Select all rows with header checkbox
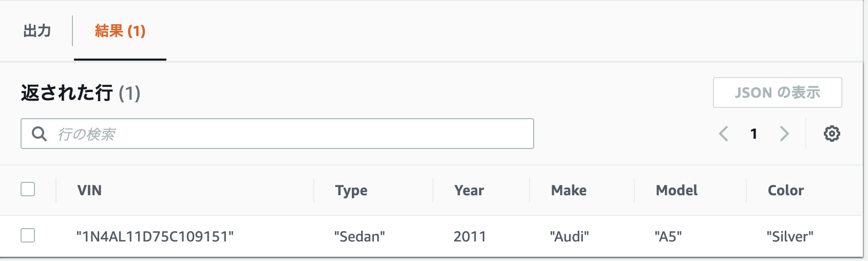 28,189
